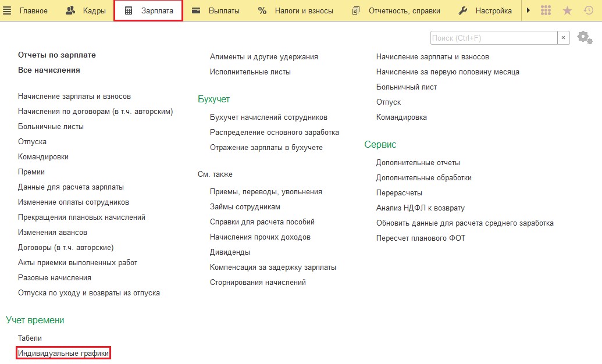Open the Премии list

31,172
